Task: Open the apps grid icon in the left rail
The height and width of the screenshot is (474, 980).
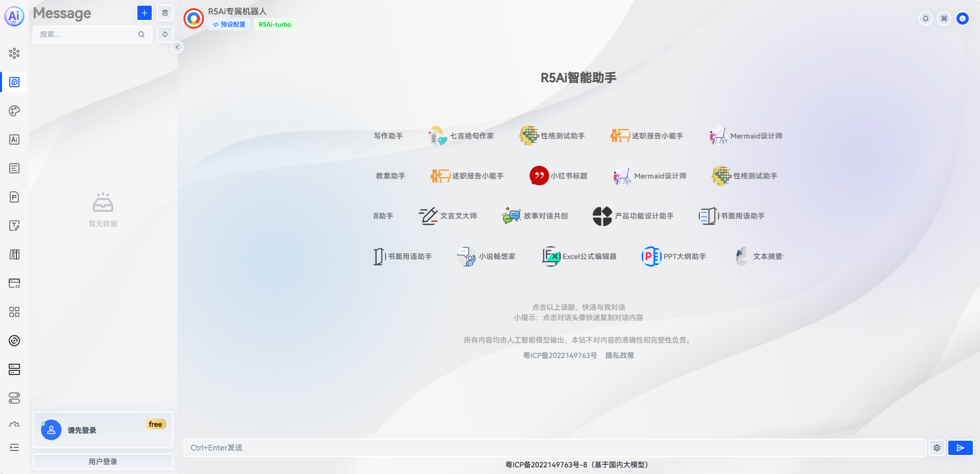Action: (14, 312)
